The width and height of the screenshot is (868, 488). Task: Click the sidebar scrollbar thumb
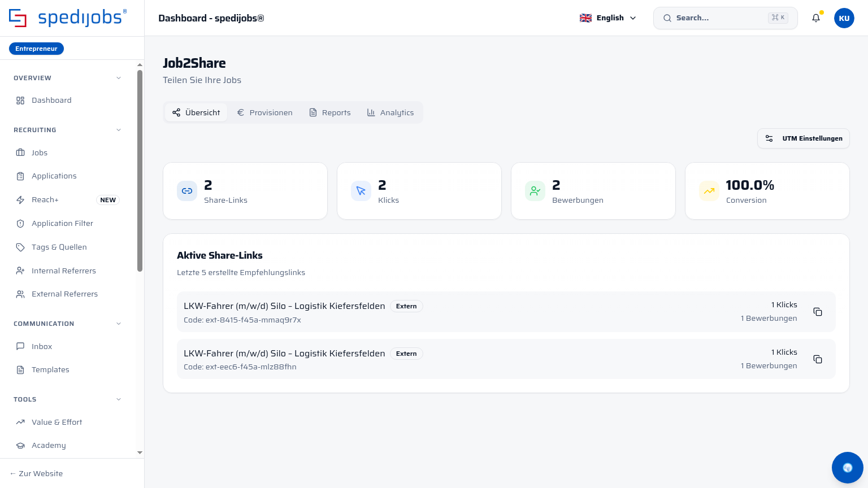click(x=140, y=171)
